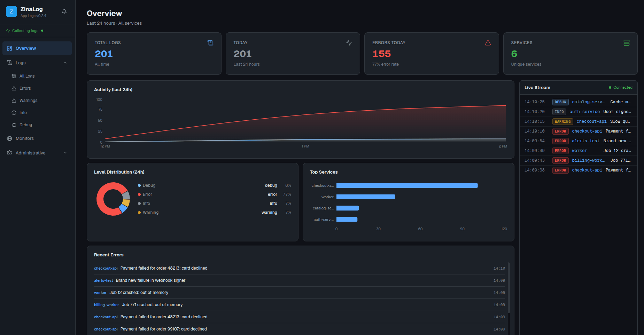
Task: Click the Debug legend color dot
Action: (x=139, y=185)
